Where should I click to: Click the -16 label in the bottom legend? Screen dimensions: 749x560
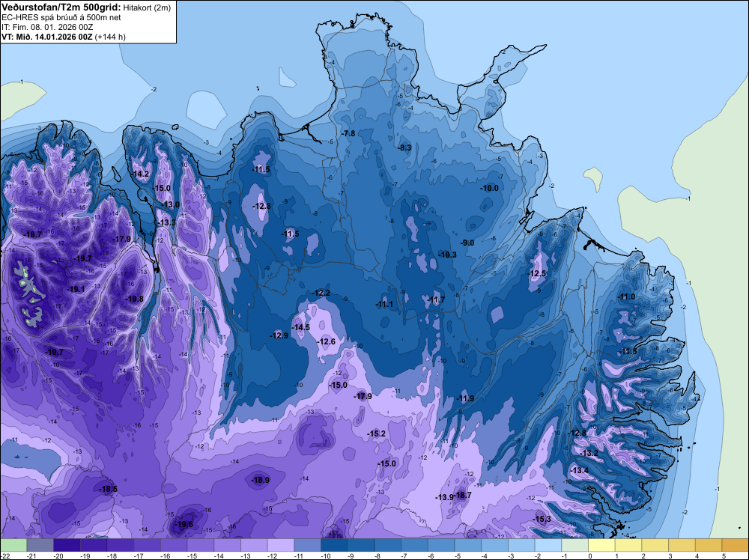tap(166, 556)
